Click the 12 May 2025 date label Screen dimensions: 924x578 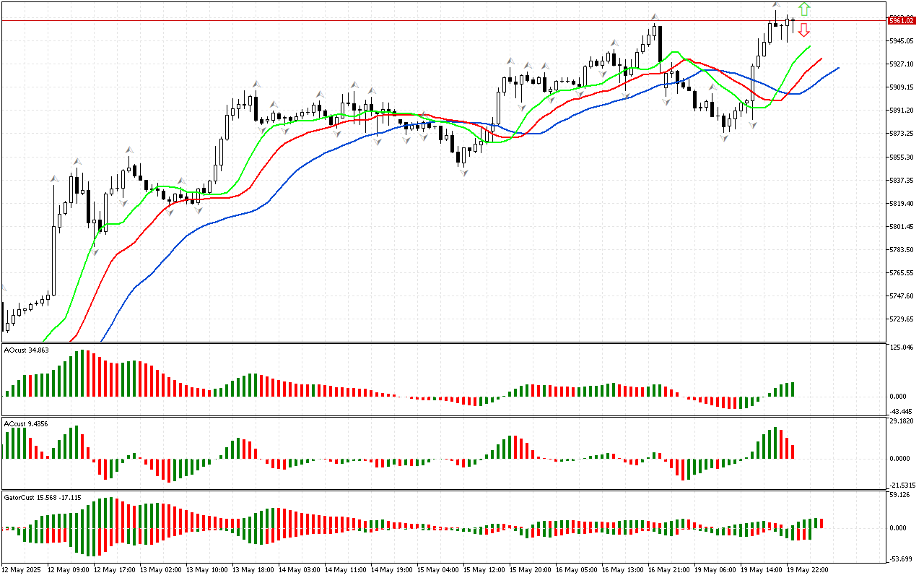pos(22,569)
